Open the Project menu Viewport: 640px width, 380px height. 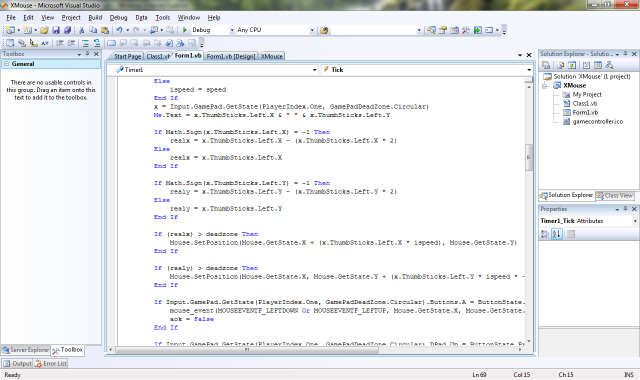click(71, 18)
